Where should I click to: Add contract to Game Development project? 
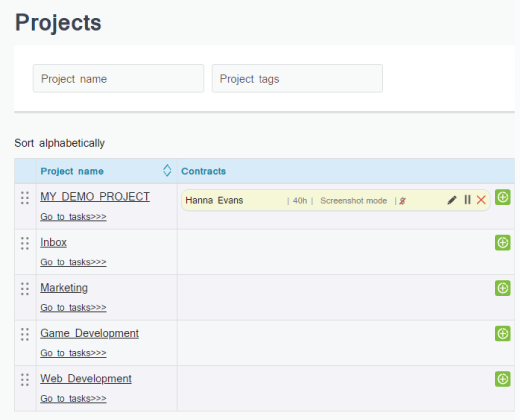tap(503, 334)
